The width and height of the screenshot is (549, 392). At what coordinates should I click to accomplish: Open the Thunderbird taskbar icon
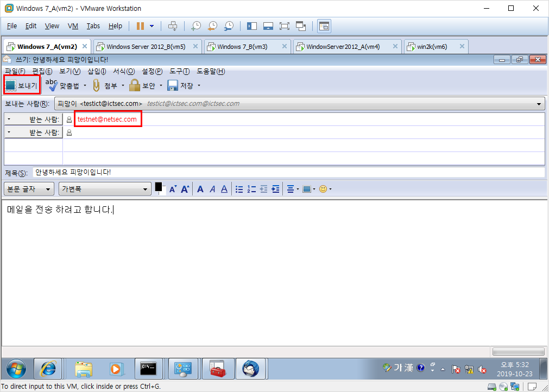click(250, 369)
